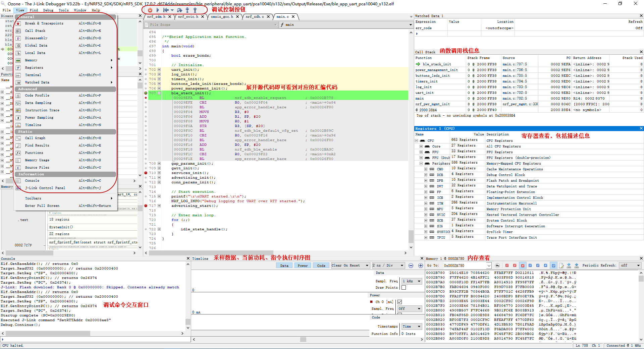Click the Step Out up-arrow toolbar icon
This screenshot has height=349, width=644.
click(195, 10)
